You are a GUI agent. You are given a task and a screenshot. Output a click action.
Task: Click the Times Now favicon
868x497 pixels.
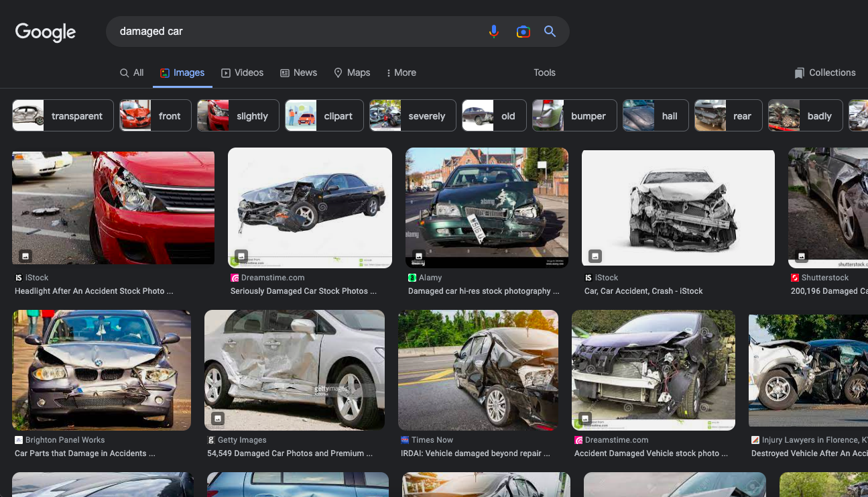coord(405,440)
